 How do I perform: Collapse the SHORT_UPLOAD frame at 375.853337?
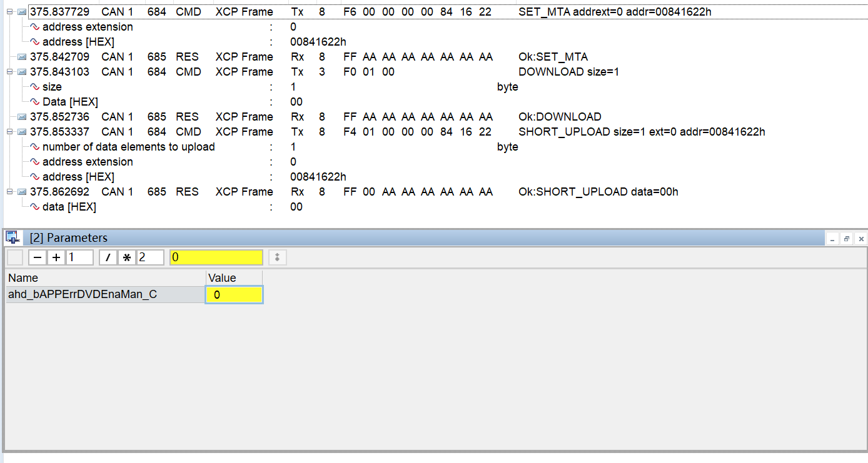point(9,132)
